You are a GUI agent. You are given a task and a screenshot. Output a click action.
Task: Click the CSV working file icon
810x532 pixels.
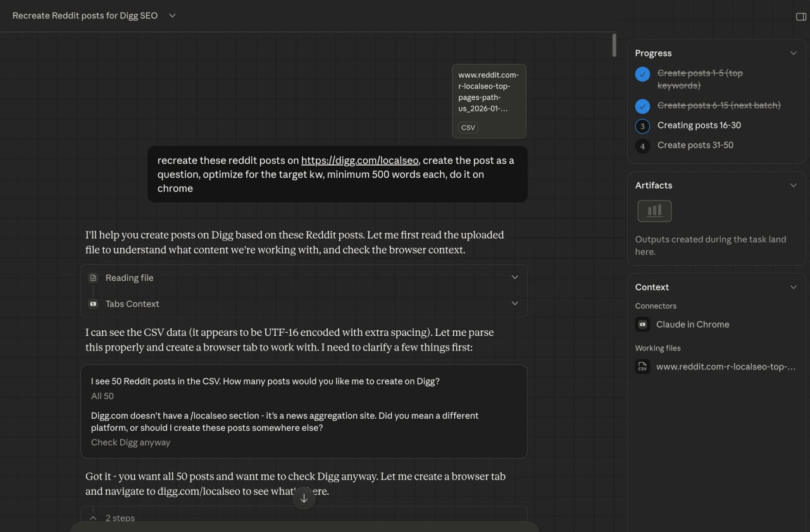point(642,367)
